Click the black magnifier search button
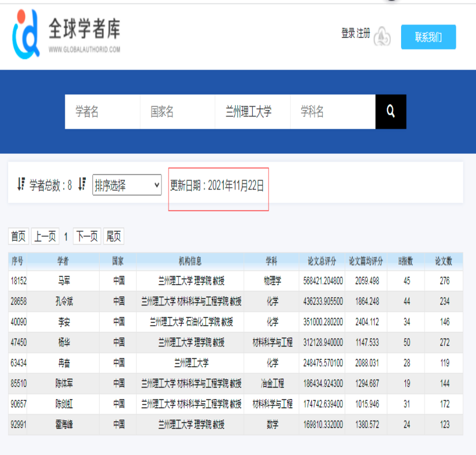Image resolution: width=476 pixels, height=455 pixels. click(x=391, y=112)
